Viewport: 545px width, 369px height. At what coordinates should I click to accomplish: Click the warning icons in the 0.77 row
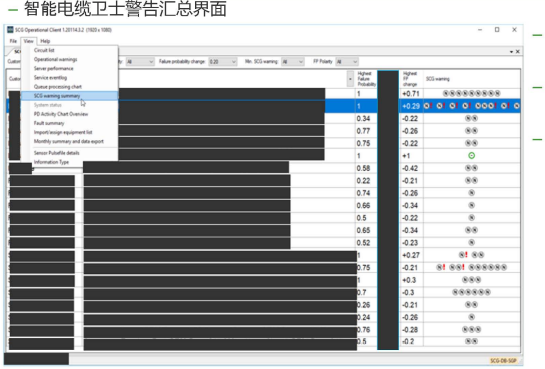click(x=472, y=131)
